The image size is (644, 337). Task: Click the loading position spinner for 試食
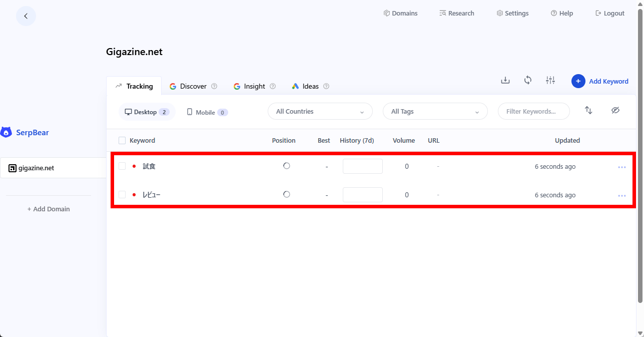[x=287, y=166]
